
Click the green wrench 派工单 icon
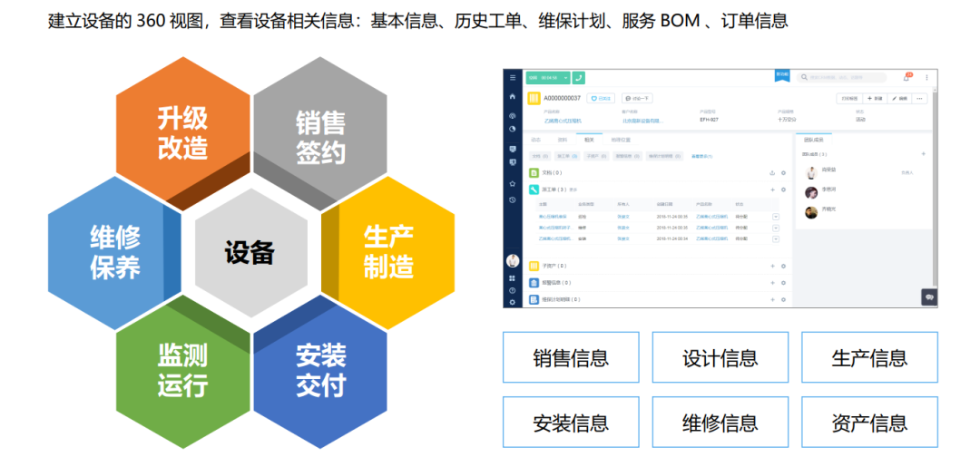click(534, 190)
